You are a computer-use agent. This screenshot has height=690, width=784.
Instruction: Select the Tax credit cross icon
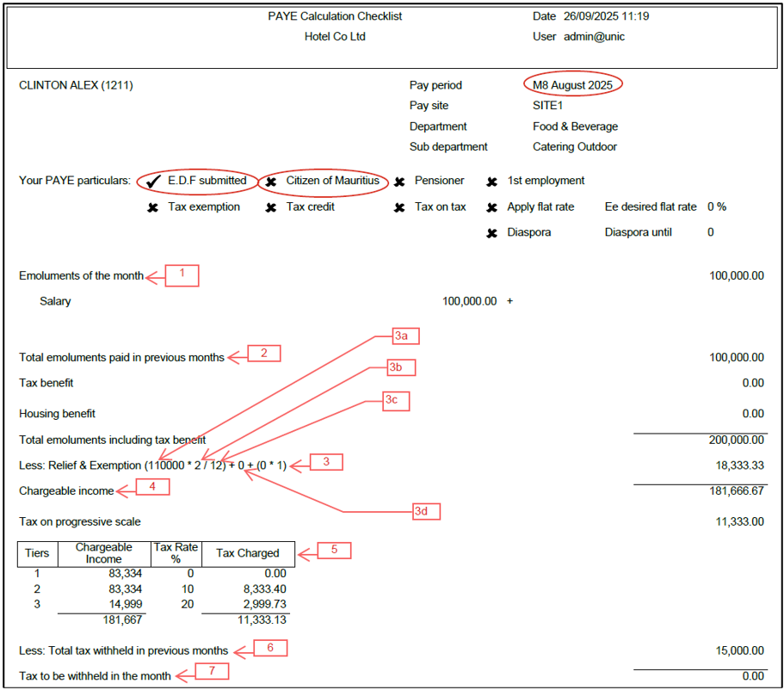pyautogui.click(x=271, y=207)
